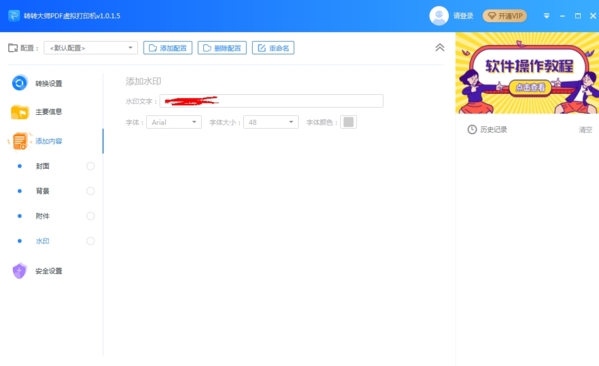Toggle the 附件 radio circle
The height and width of the screenshot is (366, 599).
tap(91, 216)
